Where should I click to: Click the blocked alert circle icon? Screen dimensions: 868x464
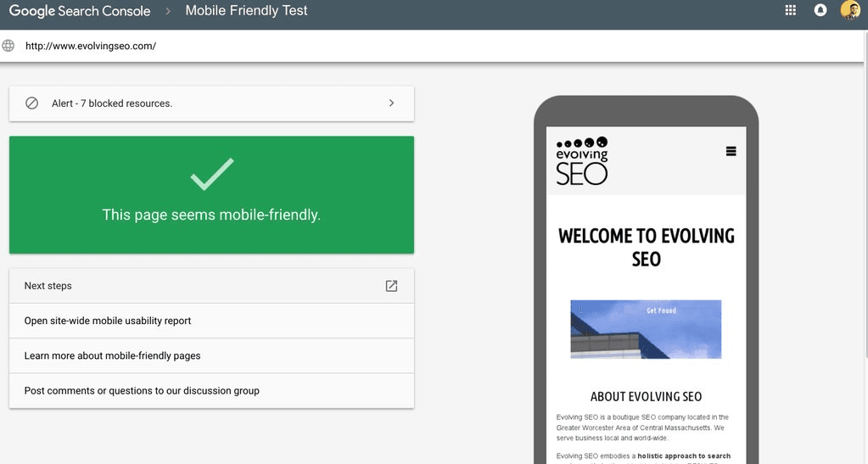[x=31, y=103]
